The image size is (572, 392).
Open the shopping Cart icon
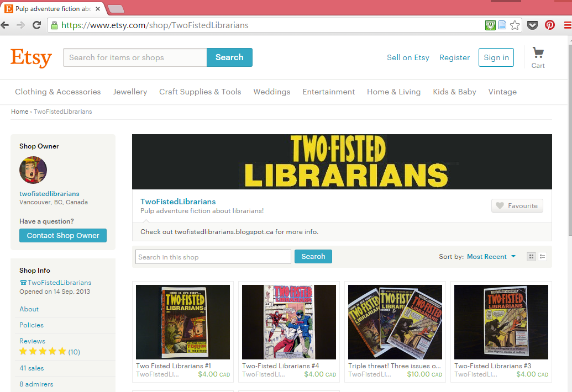click(538, 58)
